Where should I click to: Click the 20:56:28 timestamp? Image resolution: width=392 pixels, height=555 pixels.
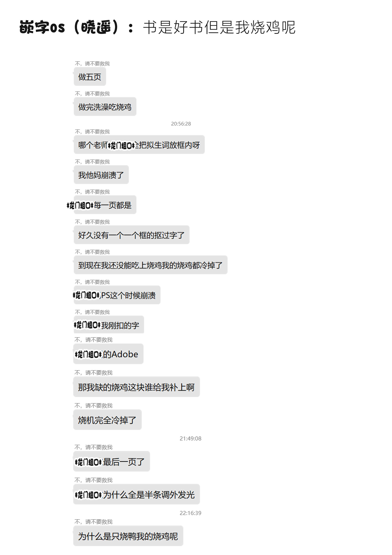pos(181,124)
